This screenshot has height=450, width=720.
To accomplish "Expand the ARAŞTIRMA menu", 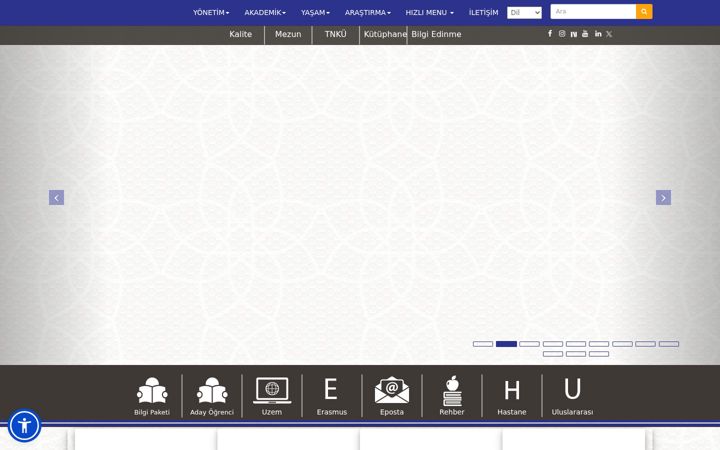I will coord(367,12).
